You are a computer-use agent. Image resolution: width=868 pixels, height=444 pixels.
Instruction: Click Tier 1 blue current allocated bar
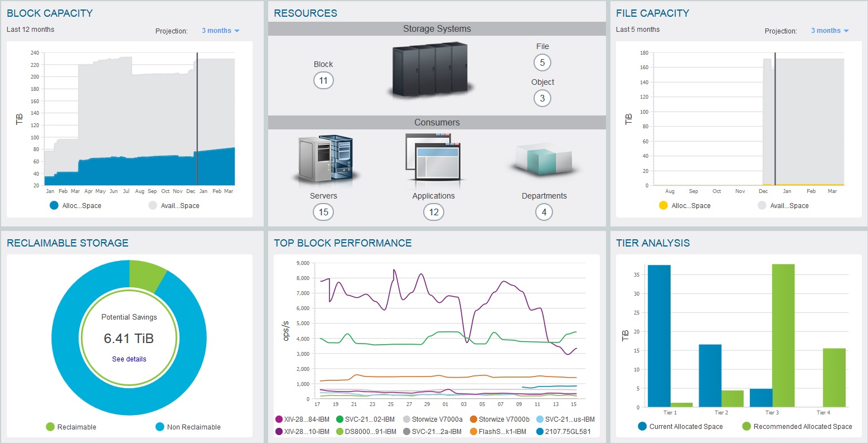tap(659, 336)
